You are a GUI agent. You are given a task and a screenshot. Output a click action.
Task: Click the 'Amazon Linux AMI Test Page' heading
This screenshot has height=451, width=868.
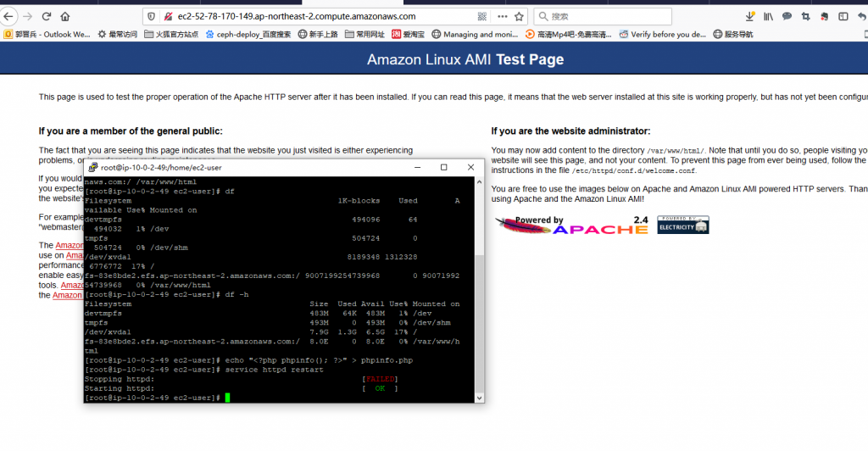[x=465, y=59]
